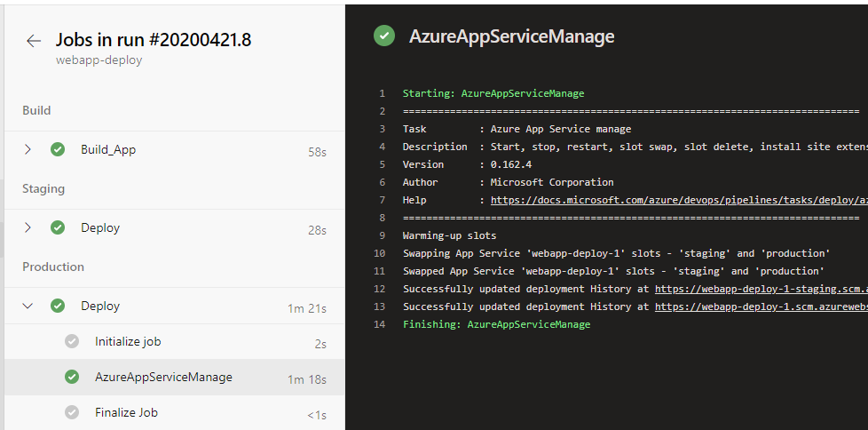Collapse the Production Deploy job
Viewport: 868px width, 430px height.
[28, 306]
